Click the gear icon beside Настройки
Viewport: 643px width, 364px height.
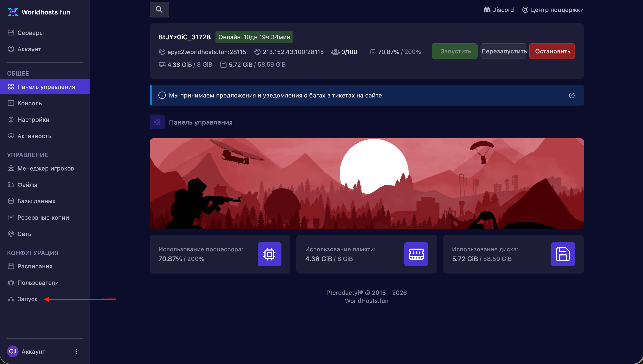11,119
